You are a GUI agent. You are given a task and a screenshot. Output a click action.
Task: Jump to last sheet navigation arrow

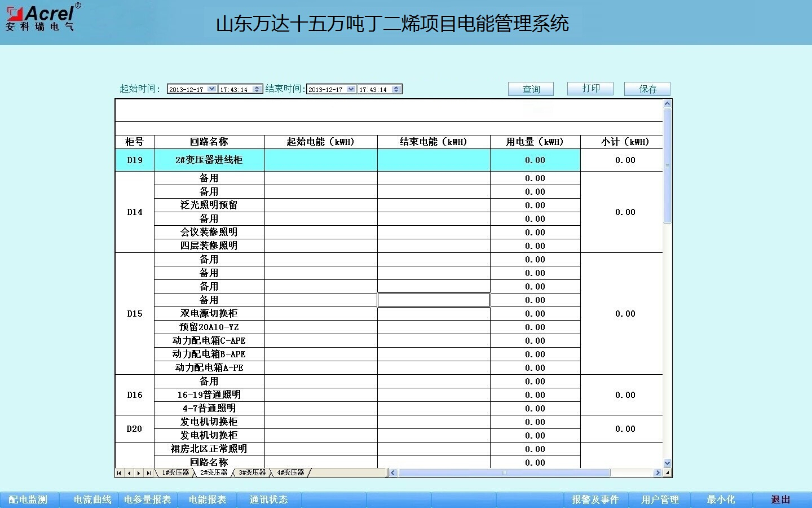[149, 473]
